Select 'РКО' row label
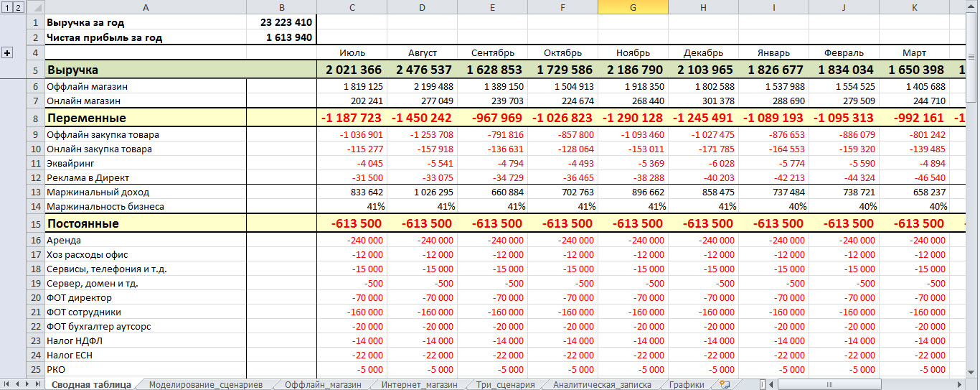Image resolution: width=980 pixels, height=390 pixels. [x=146, y=369]
